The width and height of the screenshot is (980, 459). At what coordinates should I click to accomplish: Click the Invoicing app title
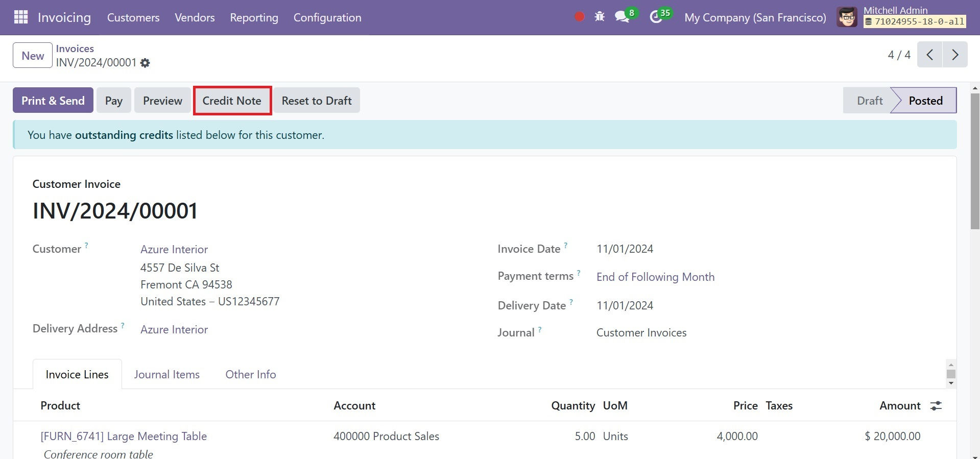point(64,17)
